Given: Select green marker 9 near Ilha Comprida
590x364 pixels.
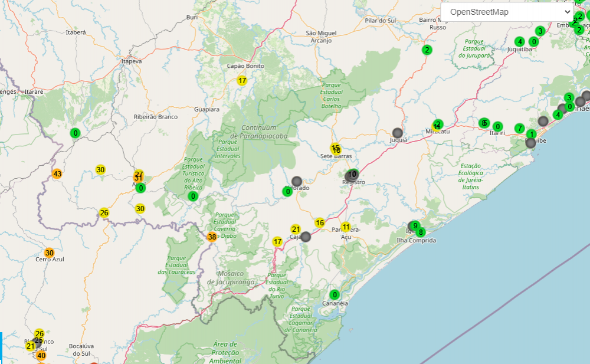Looking at the screenshot, I should (415, 225).
